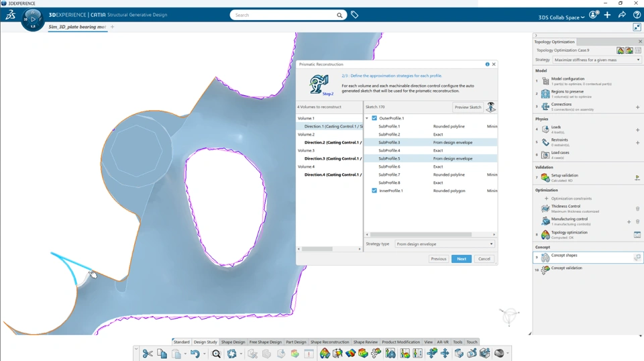Viewport: 644px width, 361px height.
Task: Select the Sim_3D_plate bearing tab
Action: tap(77, 27)
